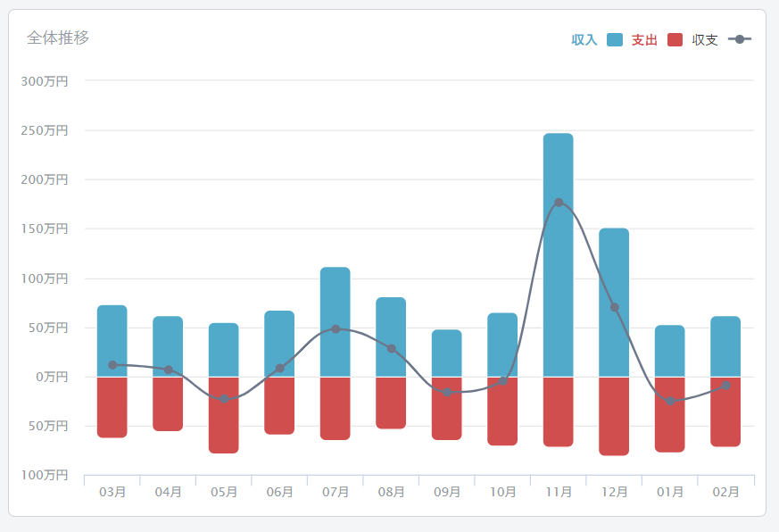Click the red 支出 legend swatch

[675, 39]
